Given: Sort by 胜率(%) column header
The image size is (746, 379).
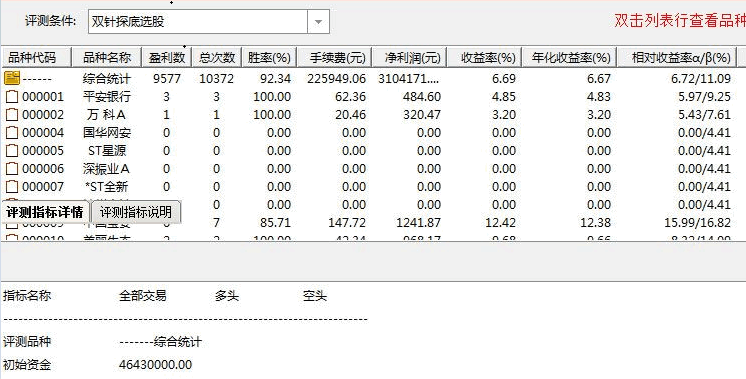Looking at the screenshot, I should tap(269, 58).
